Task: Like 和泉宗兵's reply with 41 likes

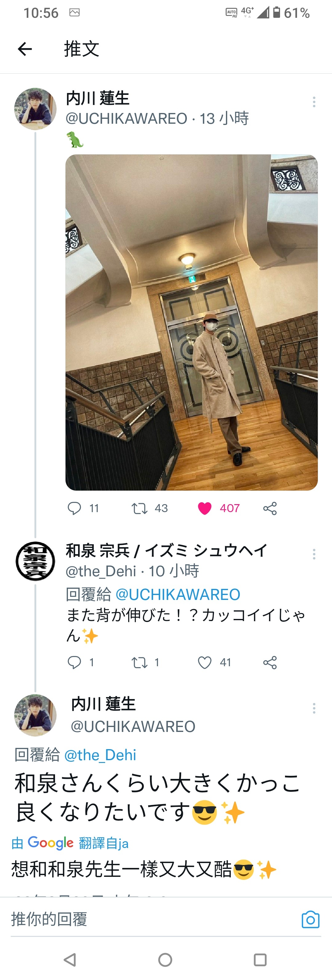Action: click(205, 662)
